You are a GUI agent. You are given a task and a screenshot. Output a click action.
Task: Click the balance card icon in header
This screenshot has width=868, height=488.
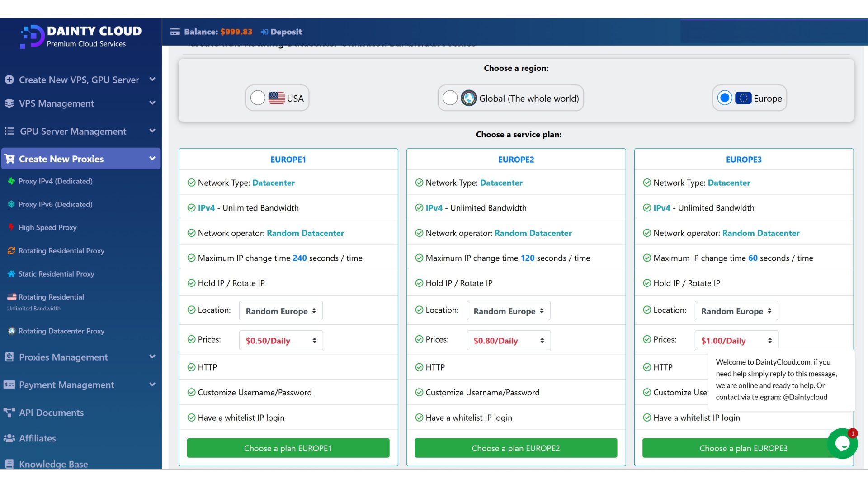coord(175,32)
